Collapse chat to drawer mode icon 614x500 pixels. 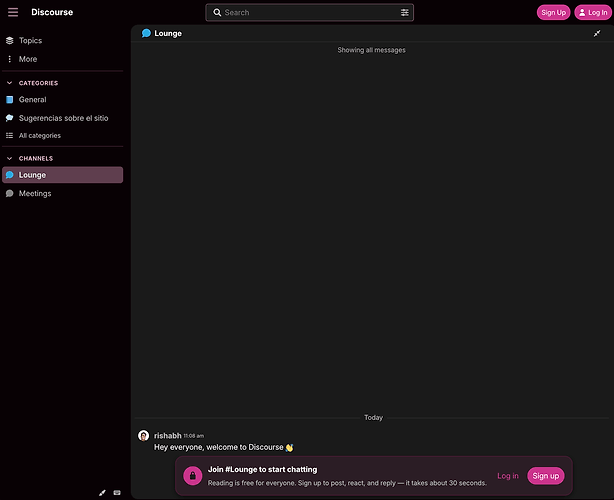[x=597, y=33]
